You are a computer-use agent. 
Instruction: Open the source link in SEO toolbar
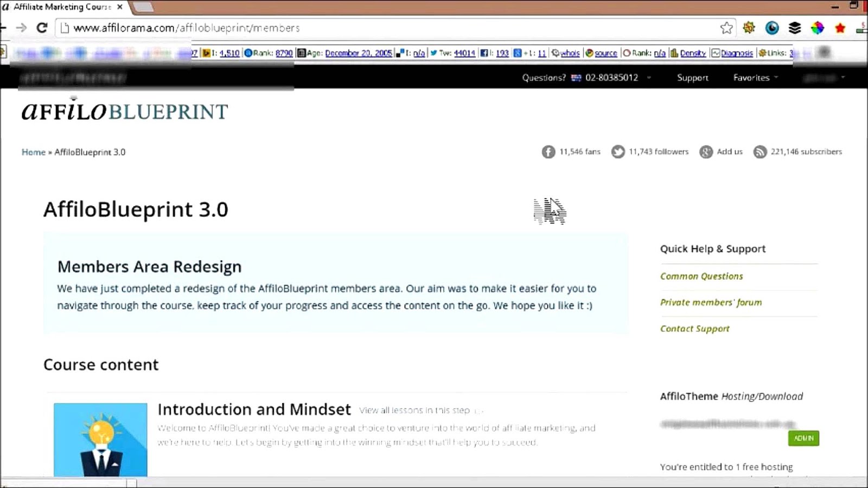point(606,53)
